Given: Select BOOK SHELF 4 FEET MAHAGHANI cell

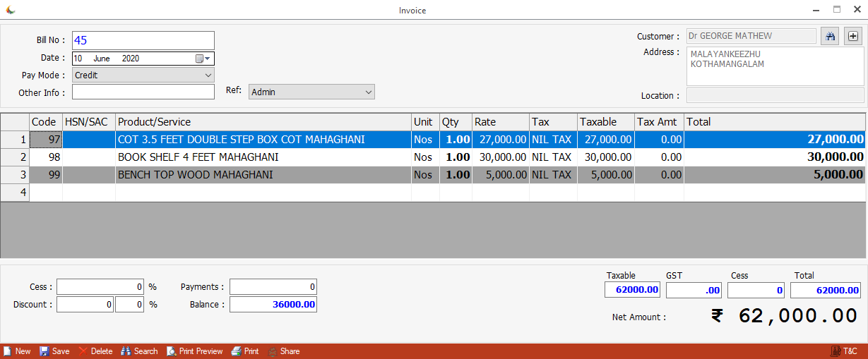Looking at the screenshot, I should (x=263, y=157).
